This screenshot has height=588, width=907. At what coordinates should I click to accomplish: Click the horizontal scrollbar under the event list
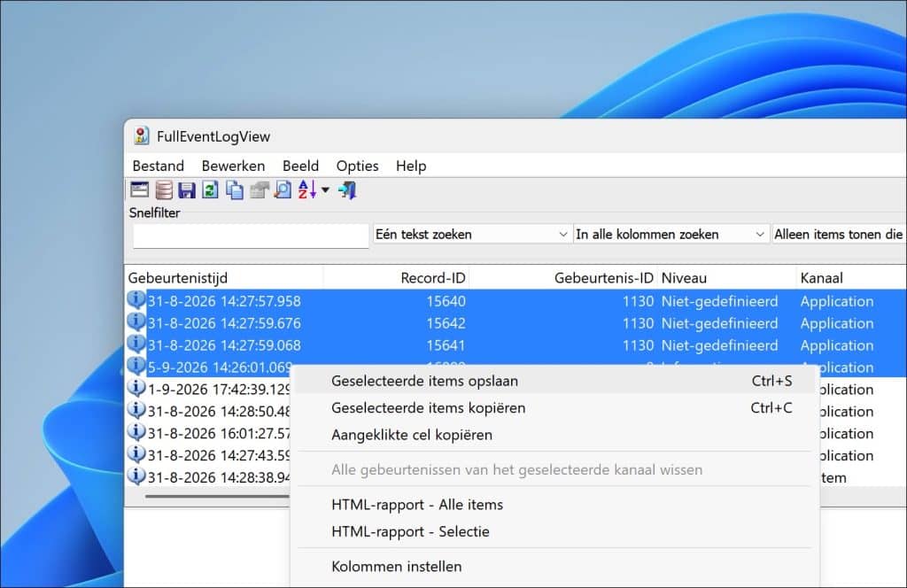pos(218,496)
